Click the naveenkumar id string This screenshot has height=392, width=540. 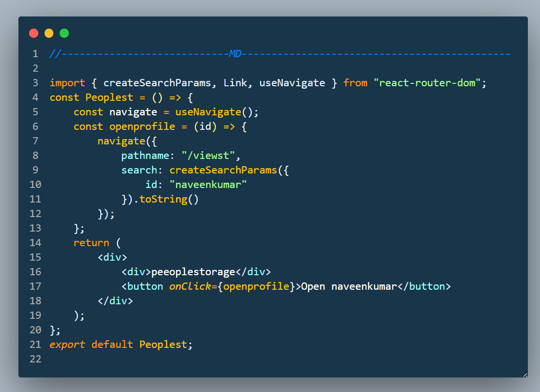click(208, 184)
